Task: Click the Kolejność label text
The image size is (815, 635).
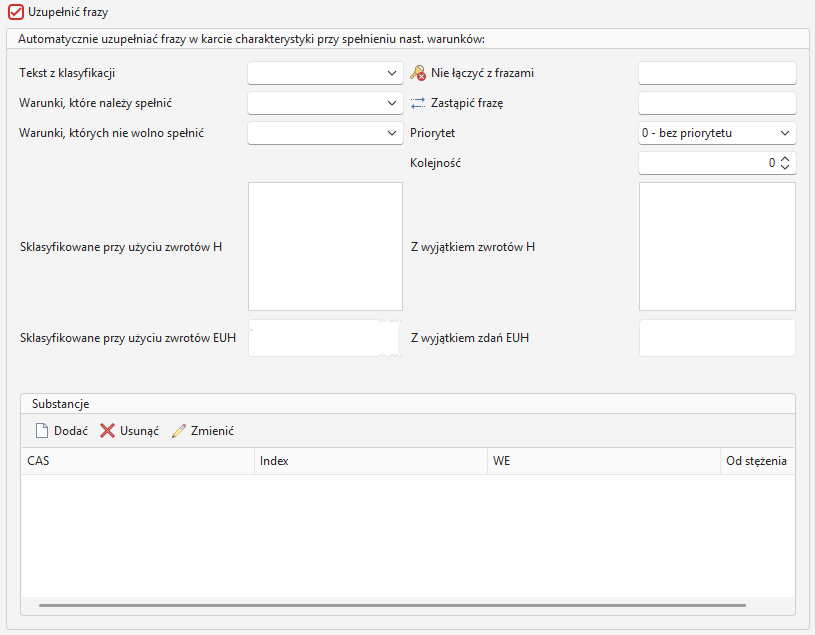Action: pyautogui.click(x=436, y=163)
